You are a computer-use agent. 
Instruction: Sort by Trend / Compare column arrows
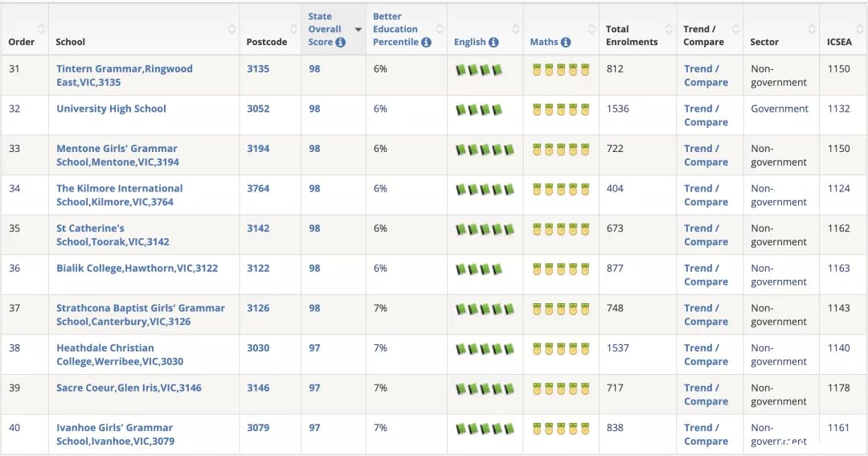(735, 29)
